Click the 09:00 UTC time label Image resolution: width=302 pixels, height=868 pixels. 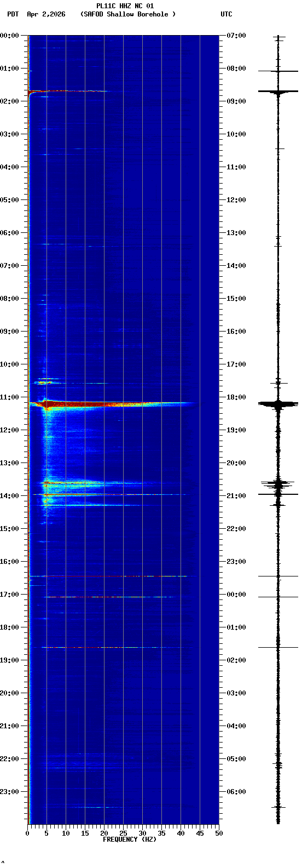[236, 101]
